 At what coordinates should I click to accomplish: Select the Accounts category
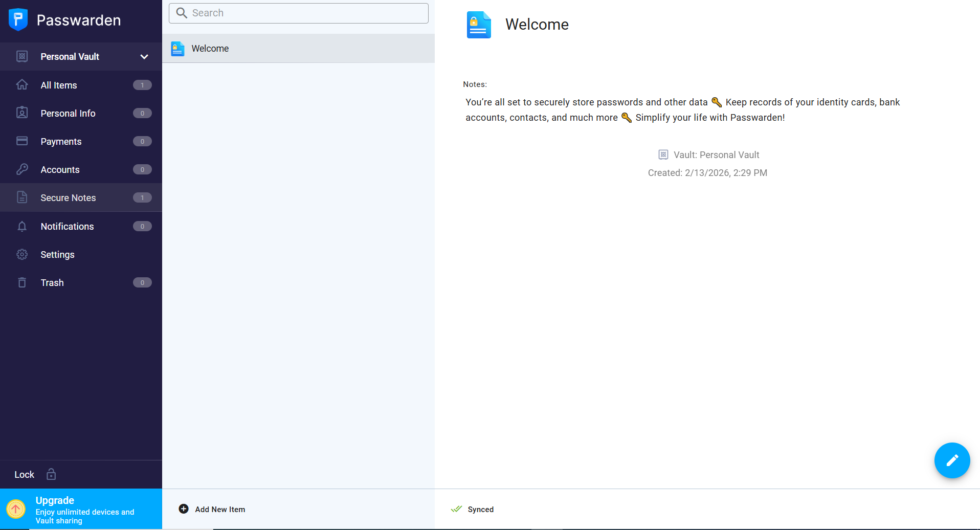(x=60, y=169)
